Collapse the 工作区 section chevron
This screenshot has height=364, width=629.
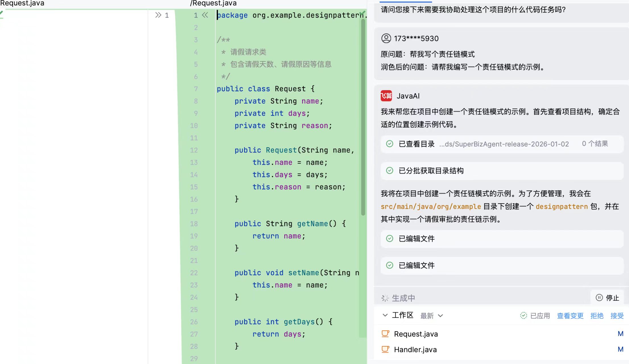tap(385, 315)
